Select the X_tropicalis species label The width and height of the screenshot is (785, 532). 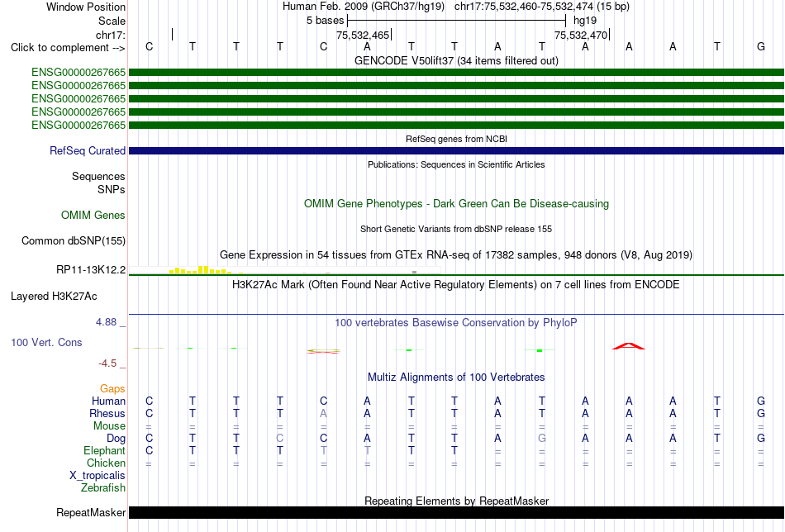point(98,476)
